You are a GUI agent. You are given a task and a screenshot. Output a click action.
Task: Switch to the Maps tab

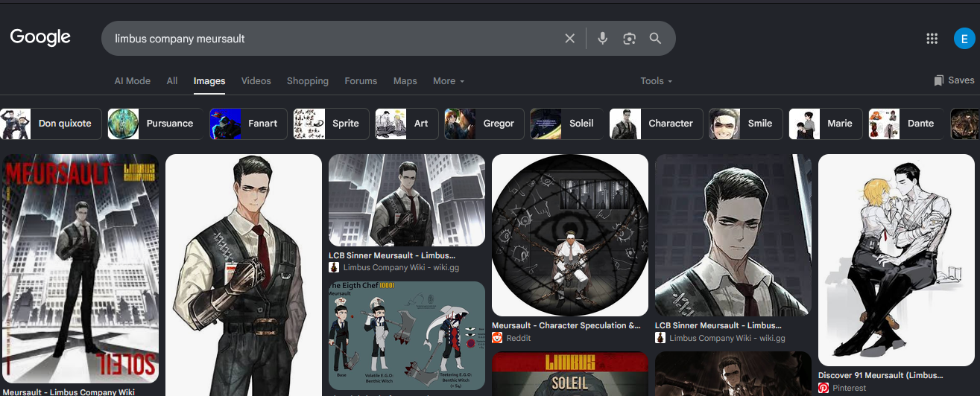click(405, 80)
